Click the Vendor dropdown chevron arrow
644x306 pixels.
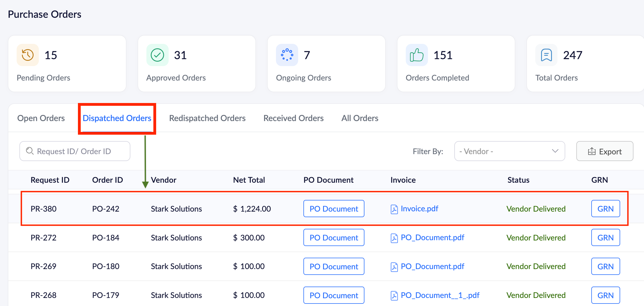pyautogui.click(x=555, y=151)
